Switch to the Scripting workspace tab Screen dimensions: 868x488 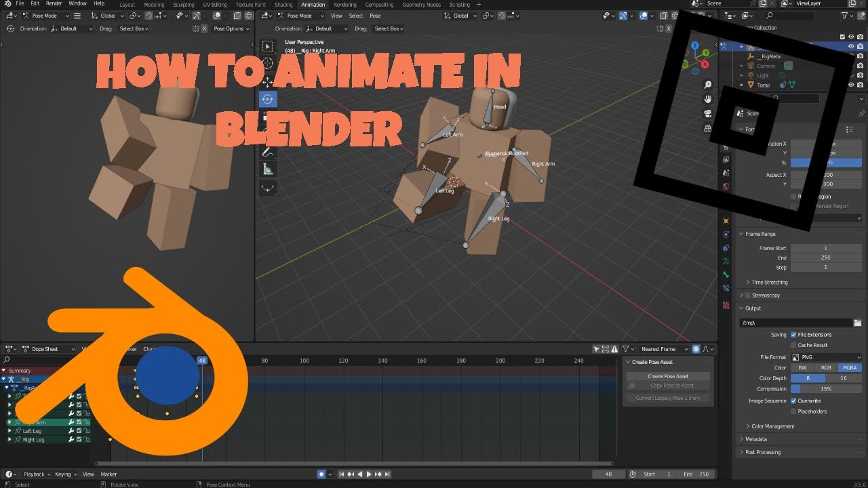tap(459, 4)
